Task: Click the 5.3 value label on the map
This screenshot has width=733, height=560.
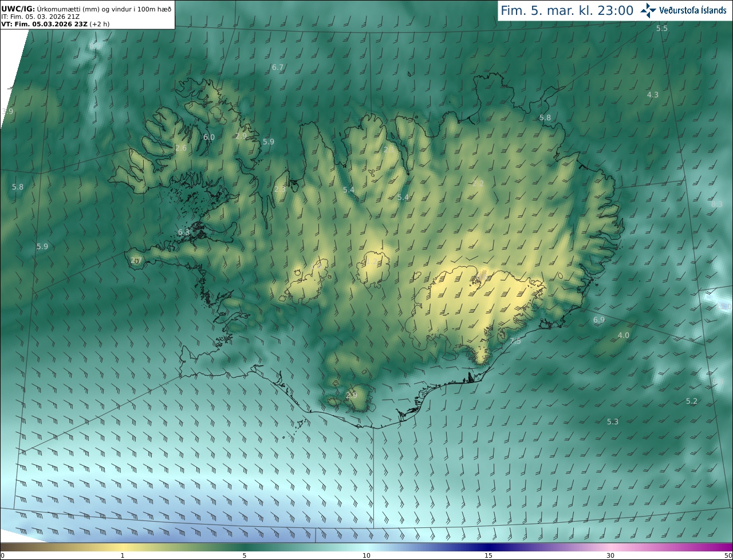Action: coord(613,421)
